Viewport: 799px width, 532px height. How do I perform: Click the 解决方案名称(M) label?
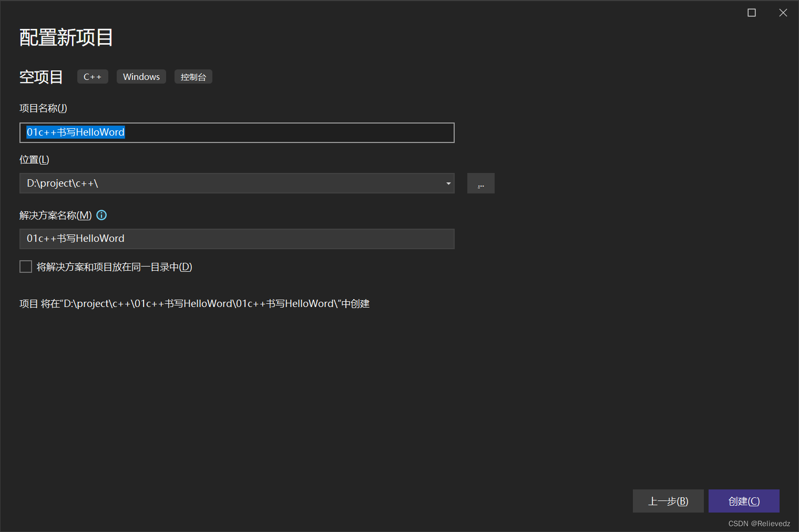pos(56,216)
